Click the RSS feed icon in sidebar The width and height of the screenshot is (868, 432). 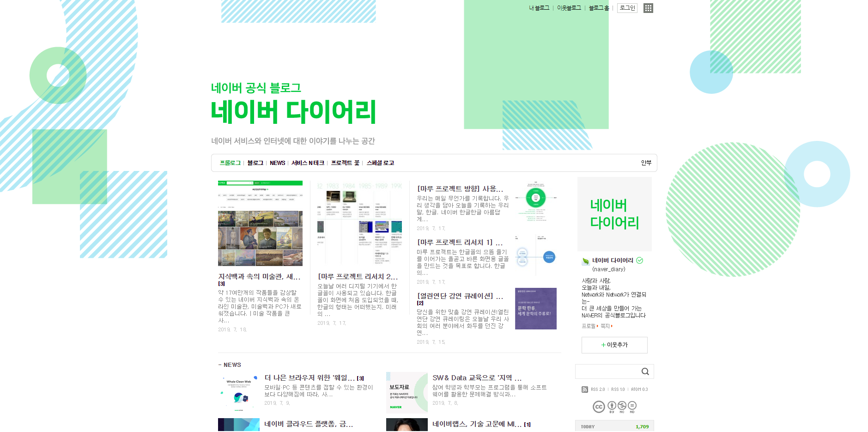click(584, 389)
